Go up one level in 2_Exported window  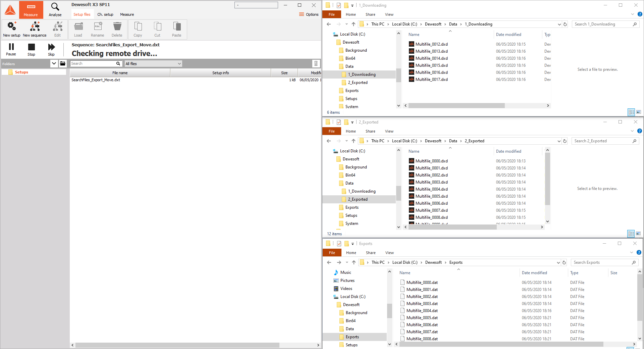[x=354, y=141]
